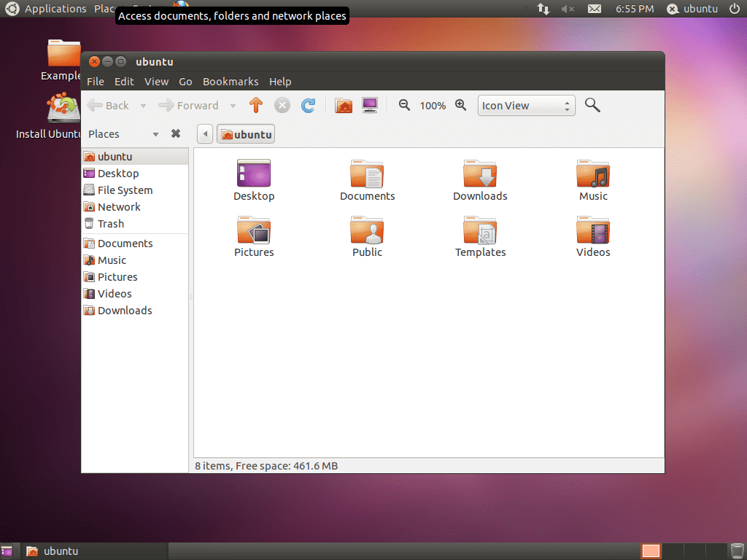The image size is (747, 560).
Task: Open the Help menu
Action: click(280, 82)
